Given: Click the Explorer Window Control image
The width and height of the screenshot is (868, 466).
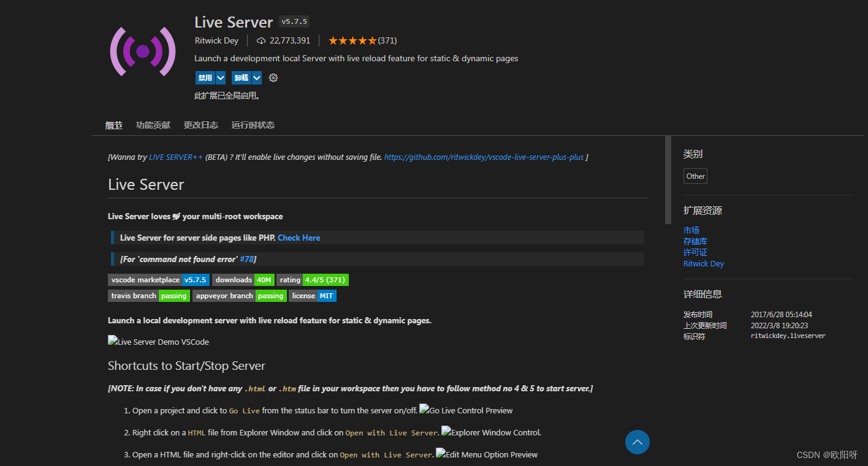Looking at the screenshot, I should pyautogui.click(x=491, y=432).
